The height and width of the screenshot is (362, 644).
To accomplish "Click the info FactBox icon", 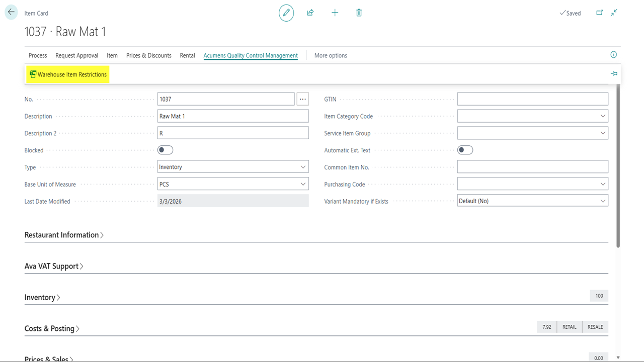I will 613,55.
